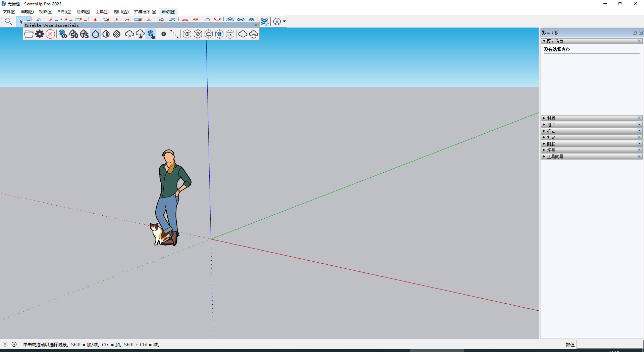Expand the 材质 panel section

pos(551,118)
